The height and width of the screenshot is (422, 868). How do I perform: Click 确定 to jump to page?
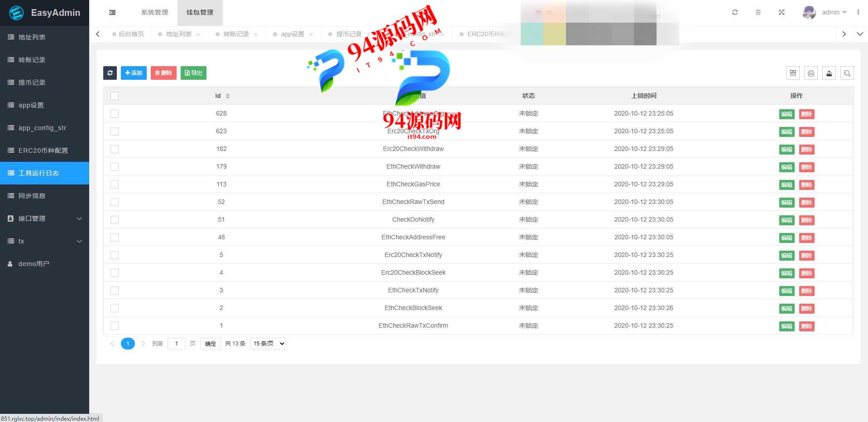point(210,344)
